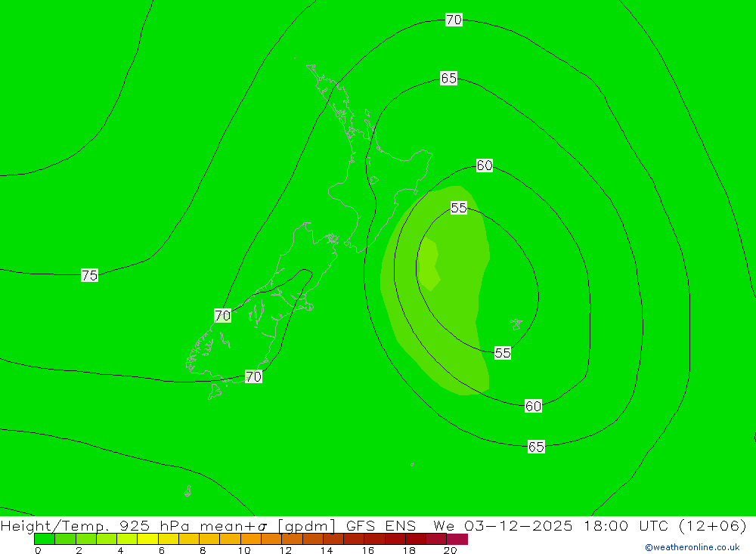
Task: Click Stewart Island below the South Island
Action: pos(215,392)
